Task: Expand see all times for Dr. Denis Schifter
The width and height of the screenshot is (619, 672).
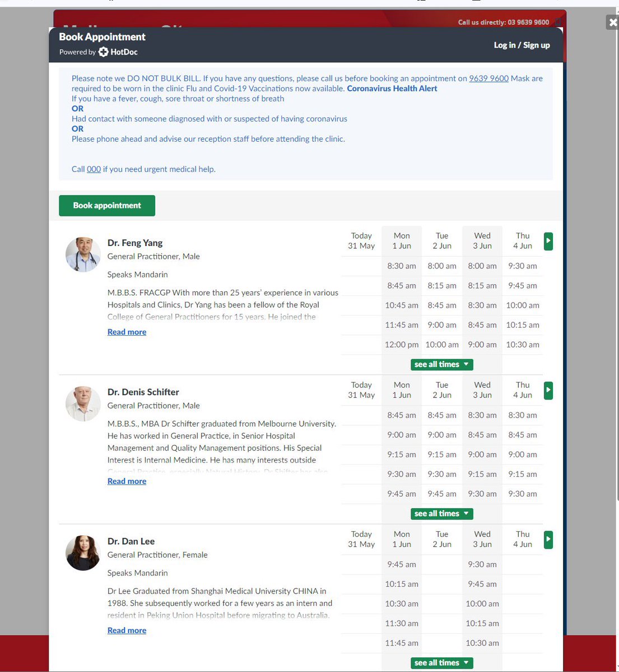Action: coord(441,513)
